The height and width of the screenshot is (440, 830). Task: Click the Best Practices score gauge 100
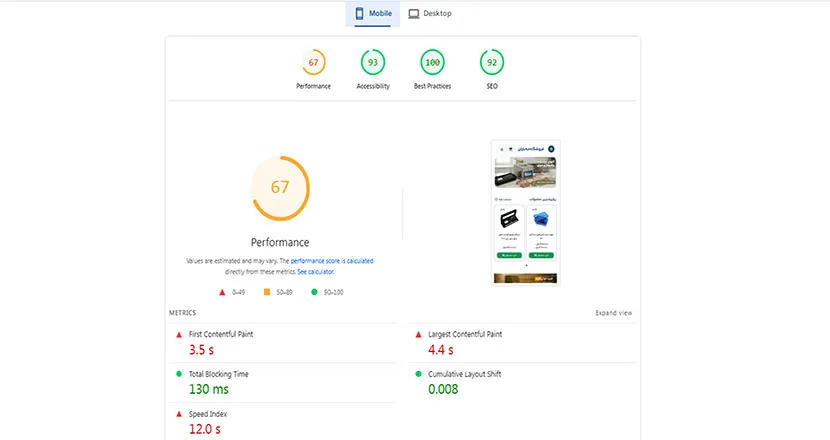click(x=432, y=63)
